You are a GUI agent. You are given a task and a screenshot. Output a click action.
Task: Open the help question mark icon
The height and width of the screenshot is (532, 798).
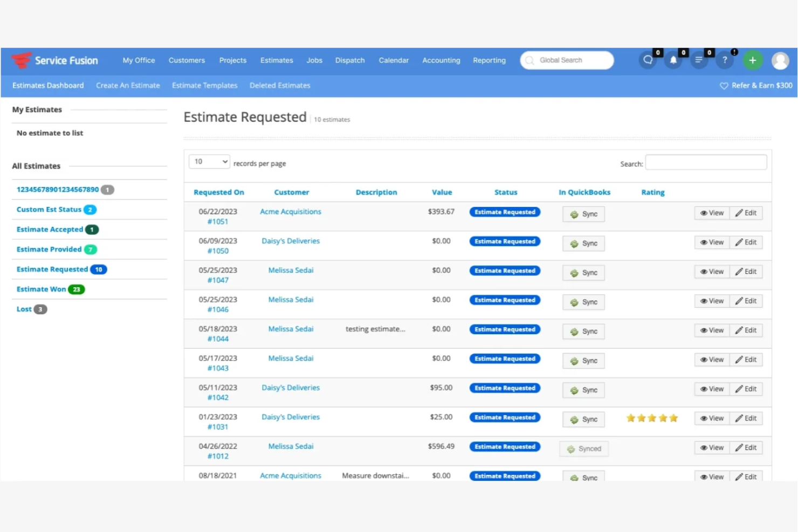(724, 60)
